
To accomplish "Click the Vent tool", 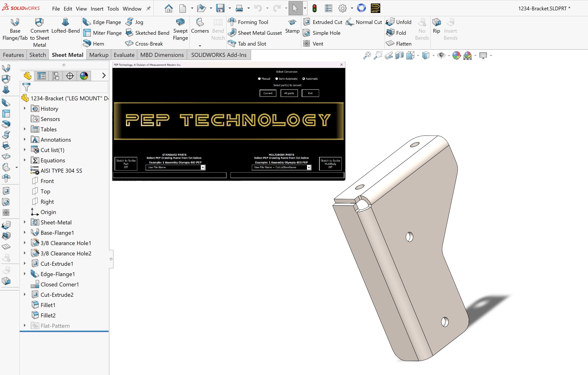I will click(313, 44).
